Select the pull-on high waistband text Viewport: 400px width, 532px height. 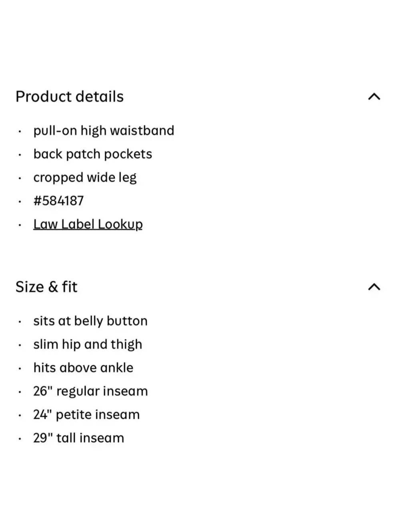click(104, 131)
